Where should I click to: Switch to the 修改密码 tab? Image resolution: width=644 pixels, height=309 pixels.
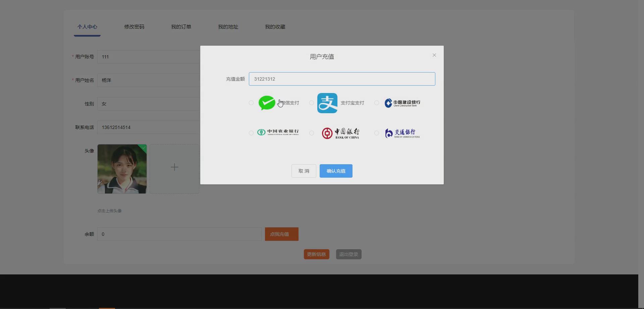click(x=134, y=27)
